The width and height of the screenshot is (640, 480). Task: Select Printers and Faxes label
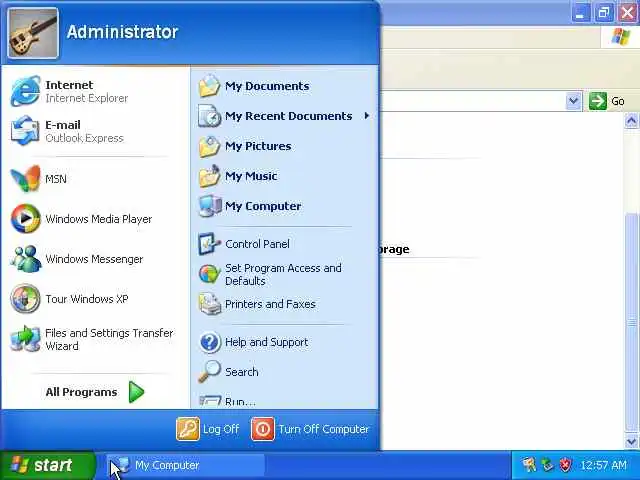coord(270,304)
